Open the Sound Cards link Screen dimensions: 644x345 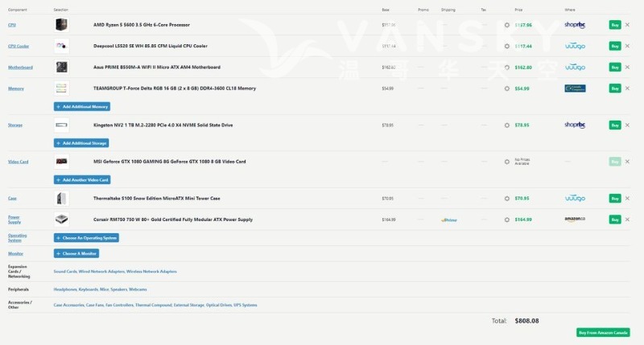[x=64, y=271]
